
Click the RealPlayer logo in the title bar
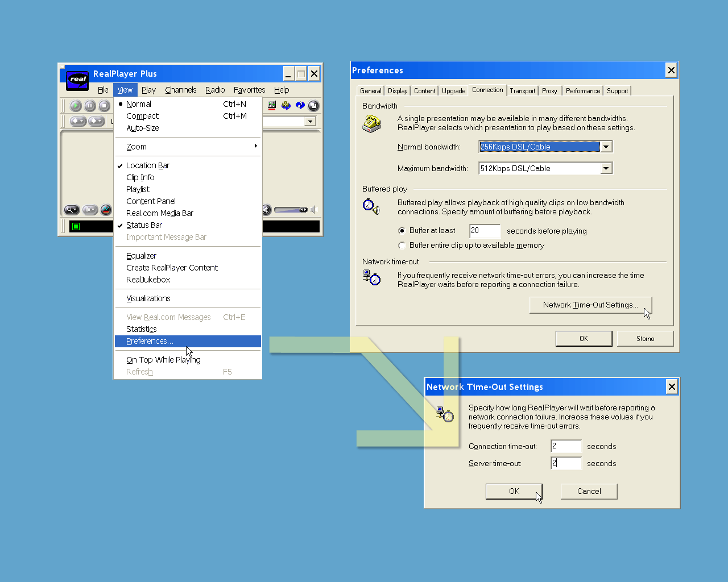tap(77, 80)
